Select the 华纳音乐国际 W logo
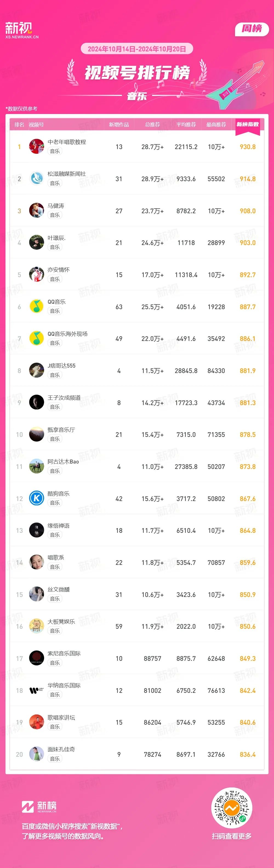 (36, 690)
